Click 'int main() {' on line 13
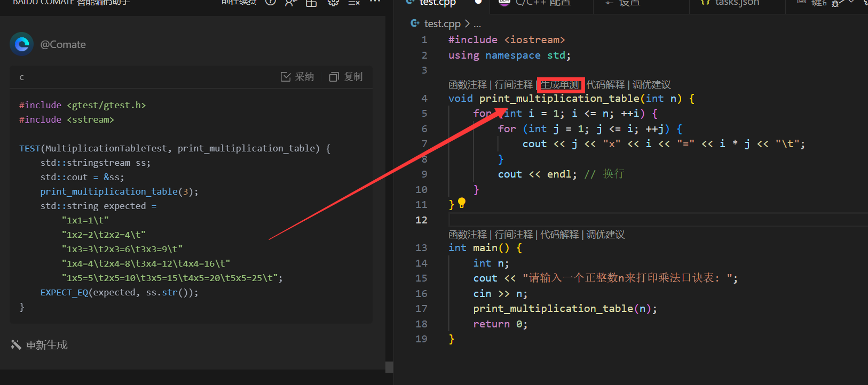Viewport: 868px width, 385px height. point(485,248)
